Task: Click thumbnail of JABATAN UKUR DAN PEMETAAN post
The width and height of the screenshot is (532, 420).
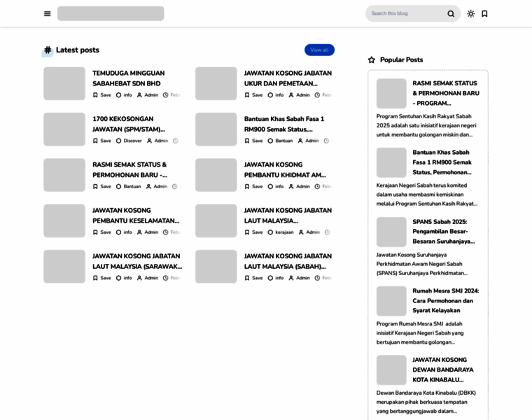Action: pos(216,83)
